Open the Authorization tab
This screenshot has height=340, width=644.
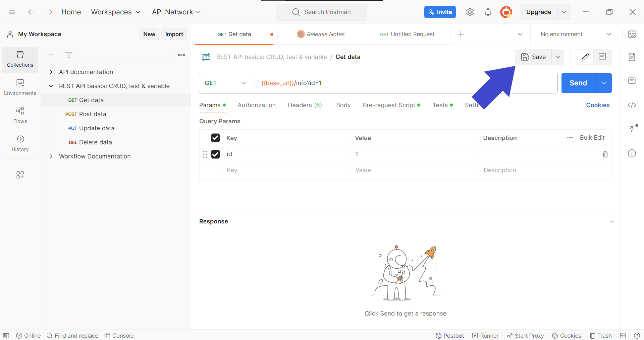click(x=257, y=105)
